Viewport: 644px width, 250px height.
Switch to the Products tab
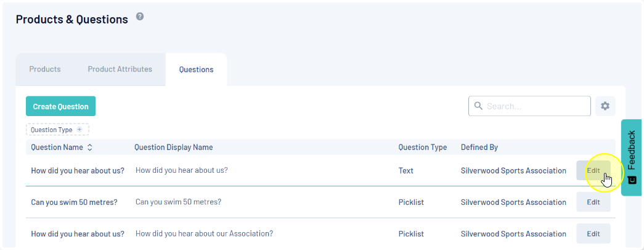[x=45, y=69]
